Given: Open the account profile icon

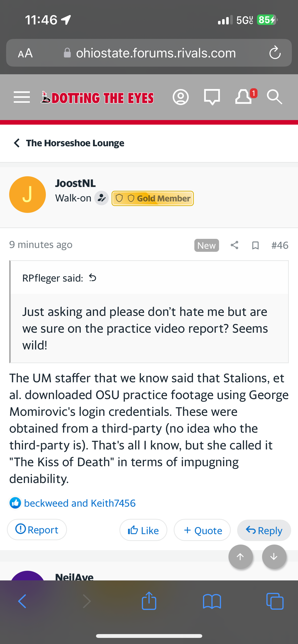Looking at the screenshot, I should pos(181,97).
